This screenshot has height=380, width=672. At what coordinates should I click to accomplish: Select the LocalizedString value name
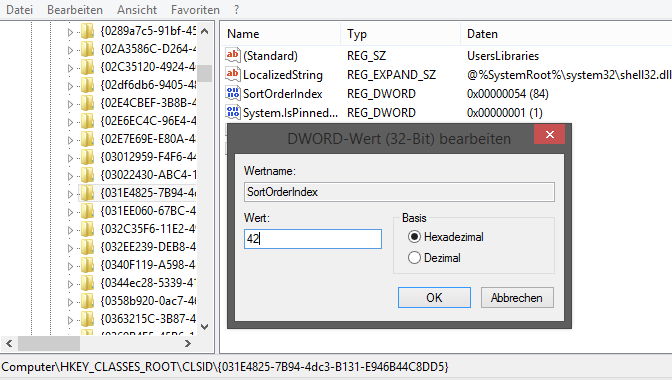pos(283,75)
